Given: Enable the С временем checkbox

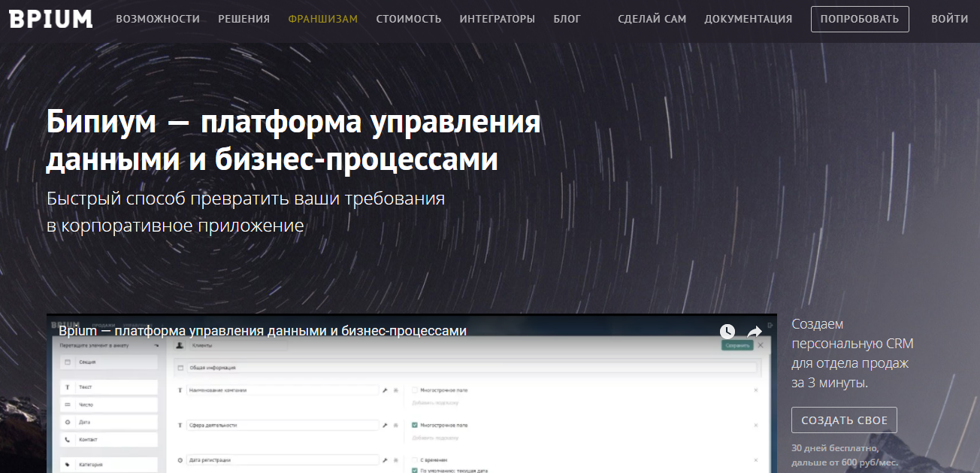Looking at the screenshot, I should point(415,459).
